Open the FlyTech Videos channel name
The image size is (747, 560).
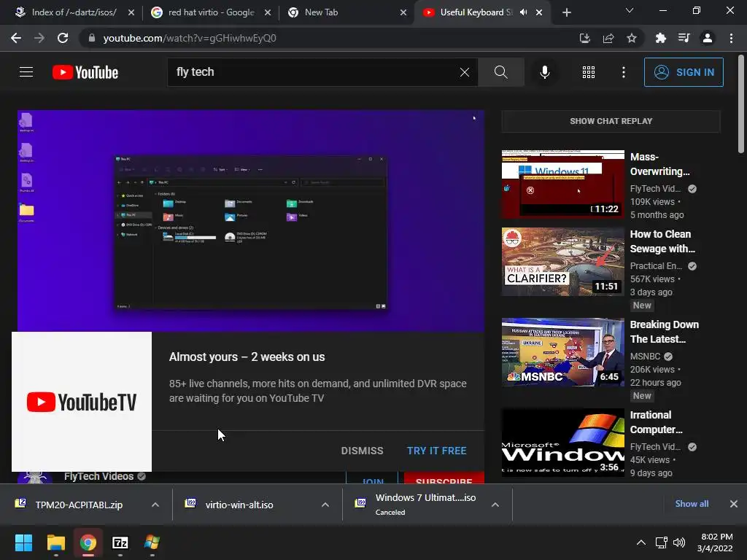98,476
